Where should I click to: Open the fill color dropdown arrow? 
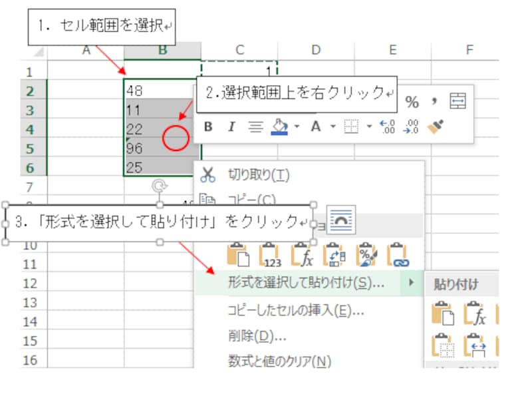coord(296,127)
